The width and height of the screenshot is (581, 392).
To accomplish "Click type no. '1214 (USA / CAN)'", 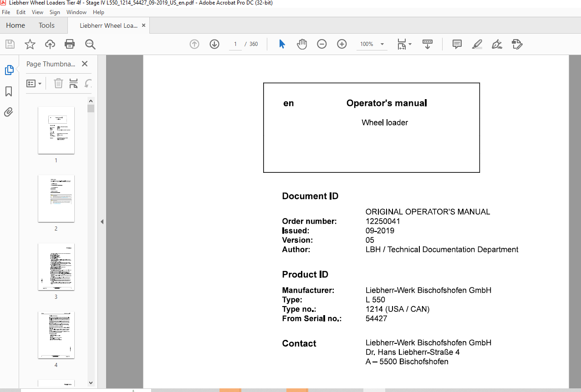I will (x=398, y=309).
